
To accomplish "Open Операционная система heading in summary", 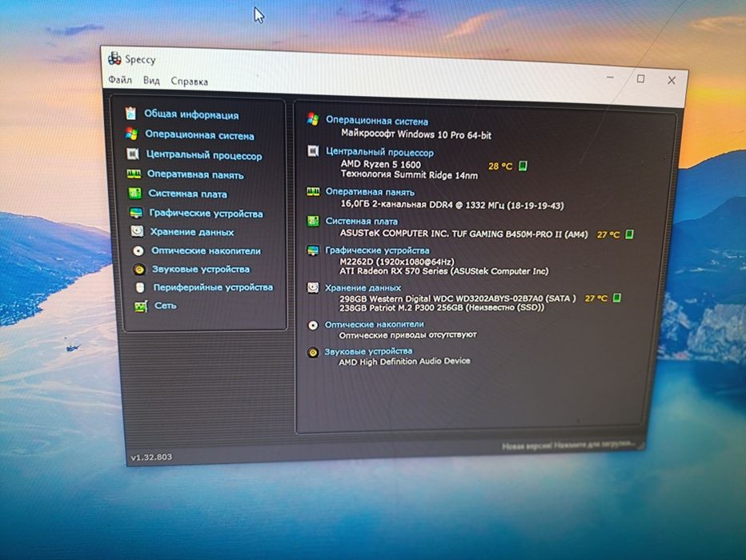I will [x=376, y=121].
